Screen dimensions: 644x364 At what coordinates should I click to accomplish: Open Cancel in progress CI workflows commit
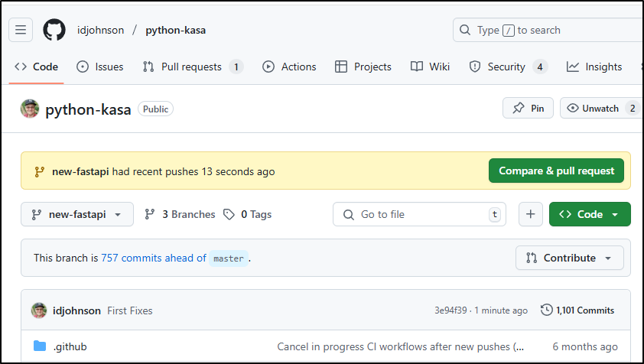(x=401, y=346)
